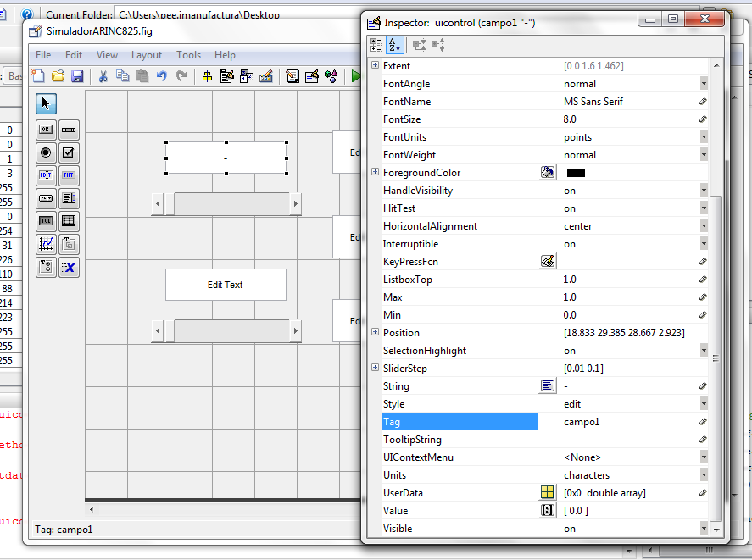Open the Align Objects tool

(x=207, y=76)
